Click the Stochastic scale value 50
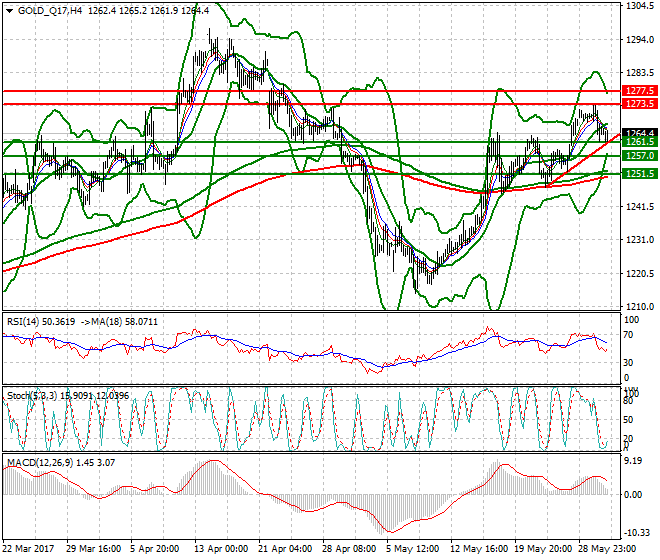Screen dimensions: 660x560 [x=628, y=420]
